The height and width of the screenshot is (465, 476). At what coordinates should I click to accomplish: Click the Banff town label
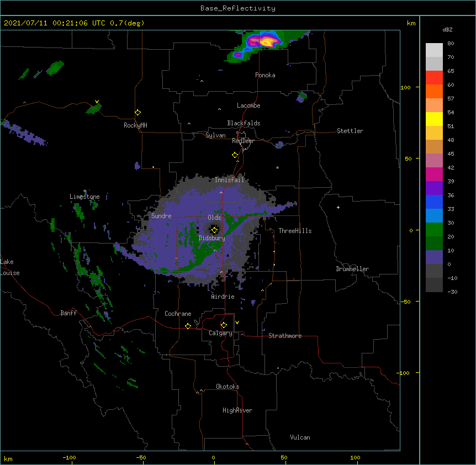tap(68, 313)
